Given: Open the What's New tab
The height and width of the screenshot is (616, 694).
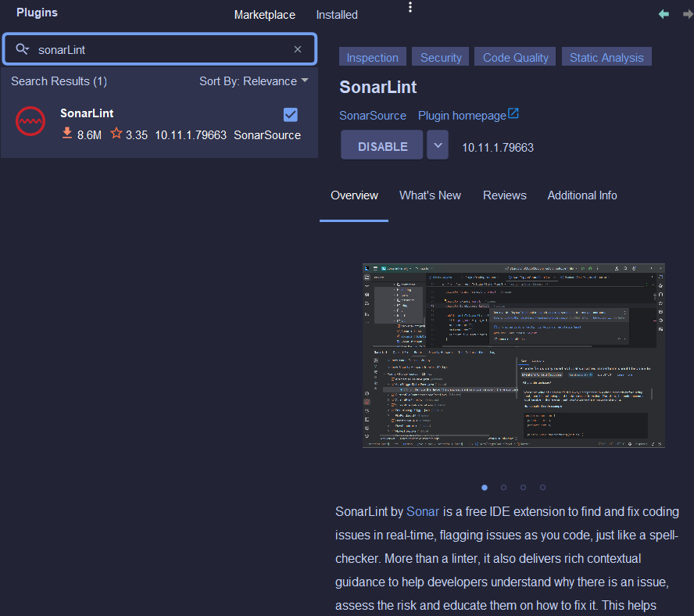Looking at the screenshot, I should point(430,195).
